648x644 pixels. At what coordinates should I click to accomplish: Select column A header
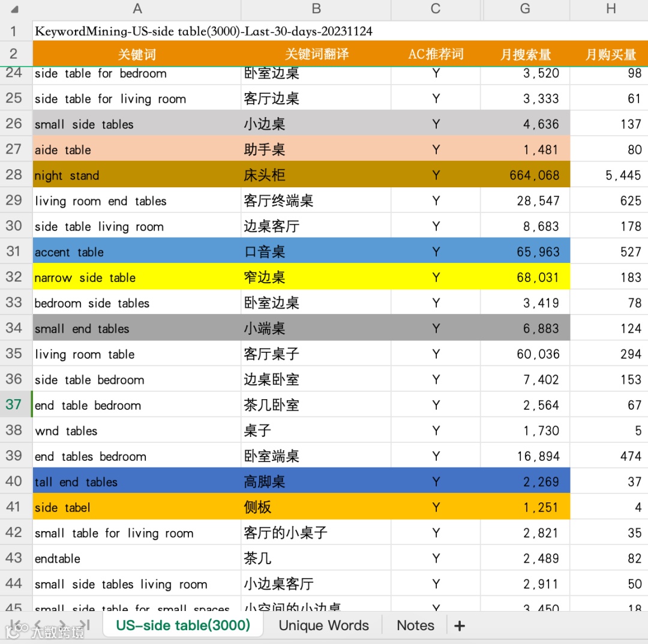click(137, 9)
